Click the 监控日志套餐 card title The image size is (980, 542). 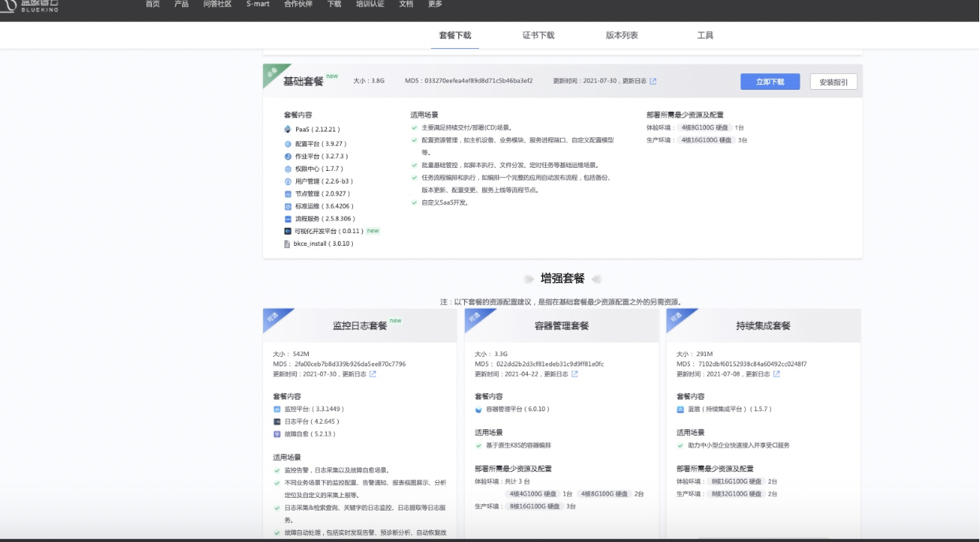(x=360, y=325)
